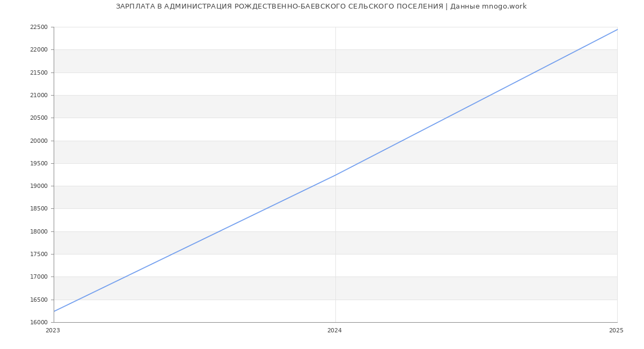Click the 17500 y-axis label
This screenshot has height=349, width=644.
tap(39, 255)
